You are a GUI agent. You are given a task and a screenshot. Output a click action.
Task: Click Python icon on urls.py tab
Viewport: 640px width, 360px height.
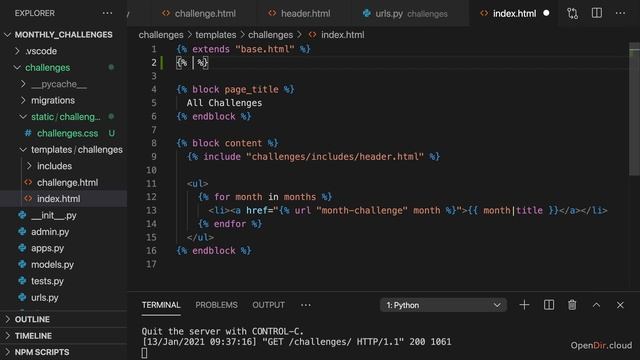[367, 13]
